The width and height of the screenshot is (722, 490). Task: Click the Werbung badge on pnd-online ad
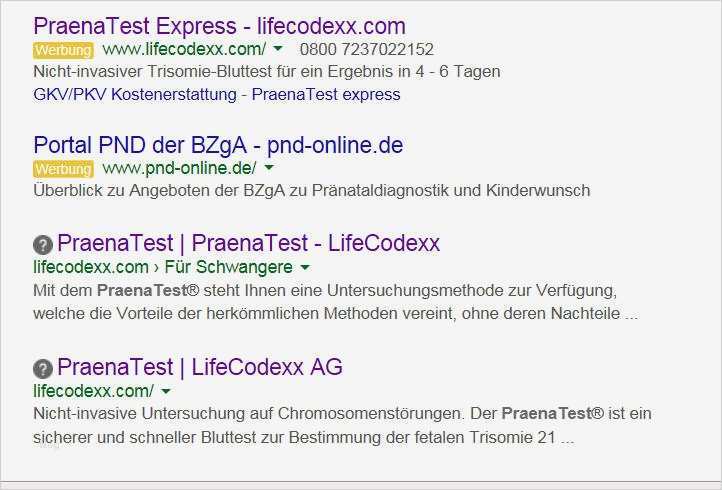pos(63,168)
